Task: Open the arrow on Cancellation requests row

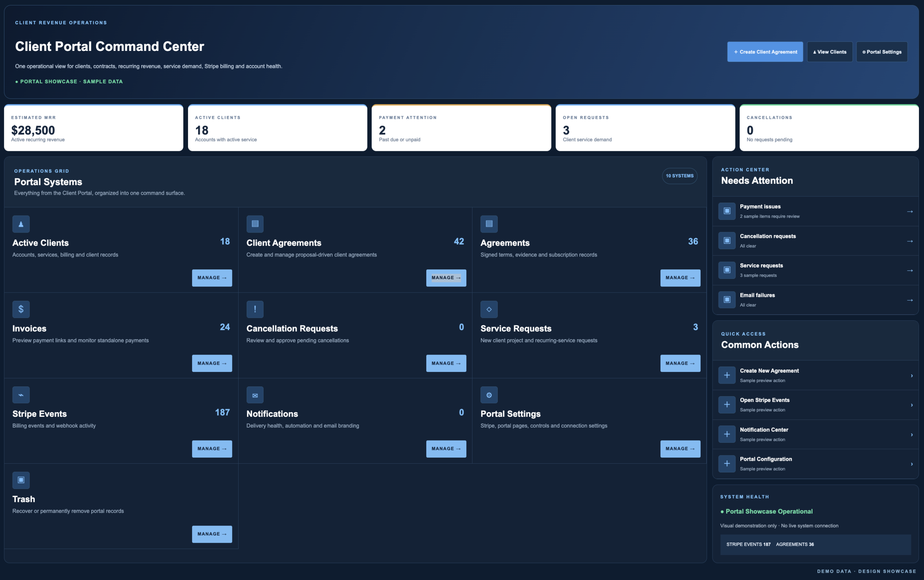Action: tap(910, 241)
